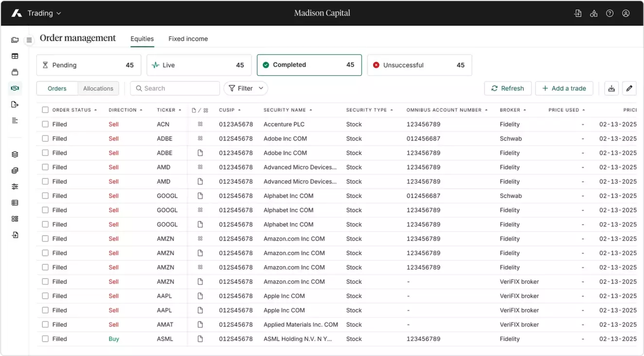
Task: Open the user profile icon
Action: coord(626,14)
